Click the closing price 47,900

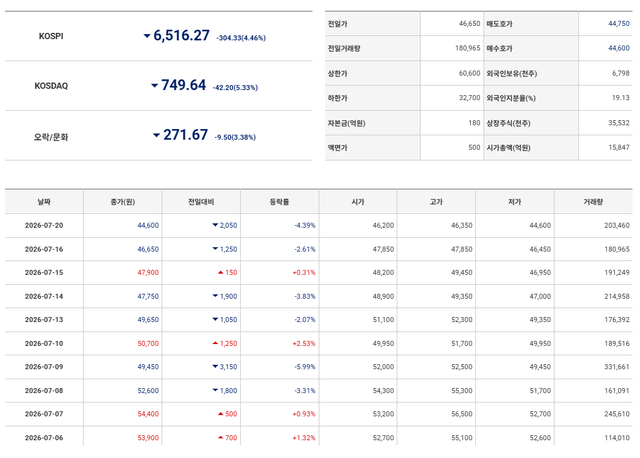click(148, 273)
